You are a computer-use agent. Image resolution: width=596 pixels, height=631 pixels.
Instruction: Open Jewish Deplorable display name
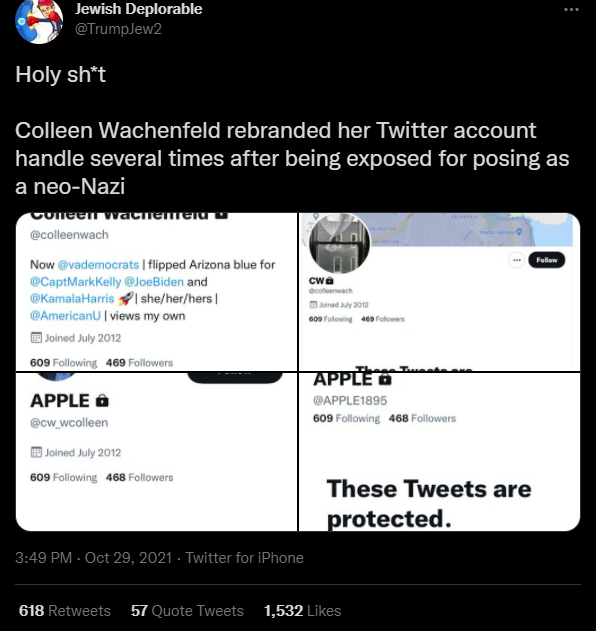pos(138,9)
